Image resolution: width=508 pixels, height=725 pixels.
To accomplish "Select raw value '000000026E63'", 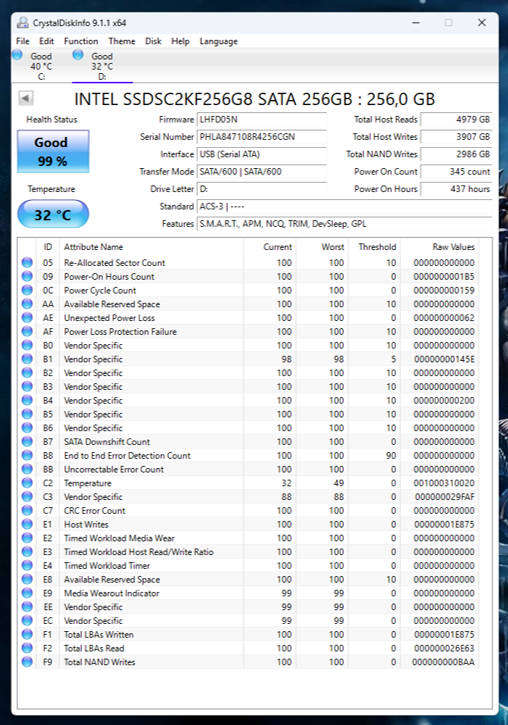I will coord(444,648).
